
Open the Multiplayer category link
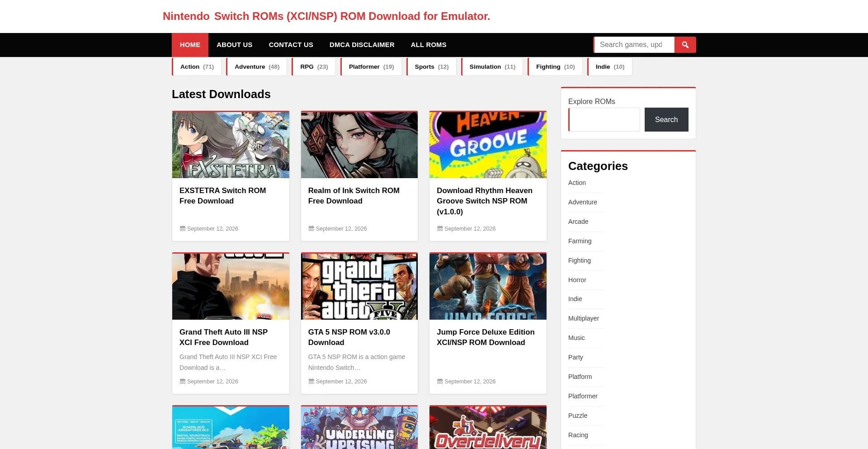pyautogui.click(x=584, y=318)
